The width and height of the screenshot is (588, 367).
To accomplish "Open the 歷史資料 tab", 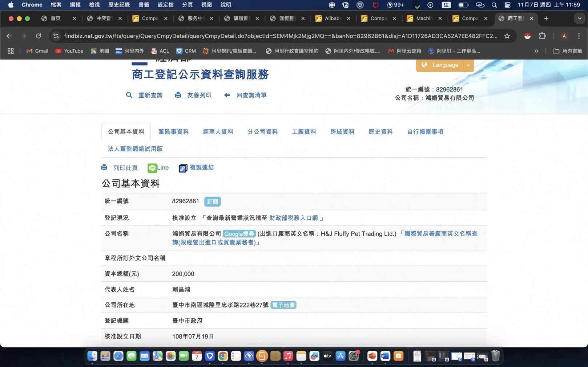I will [380, 132].
